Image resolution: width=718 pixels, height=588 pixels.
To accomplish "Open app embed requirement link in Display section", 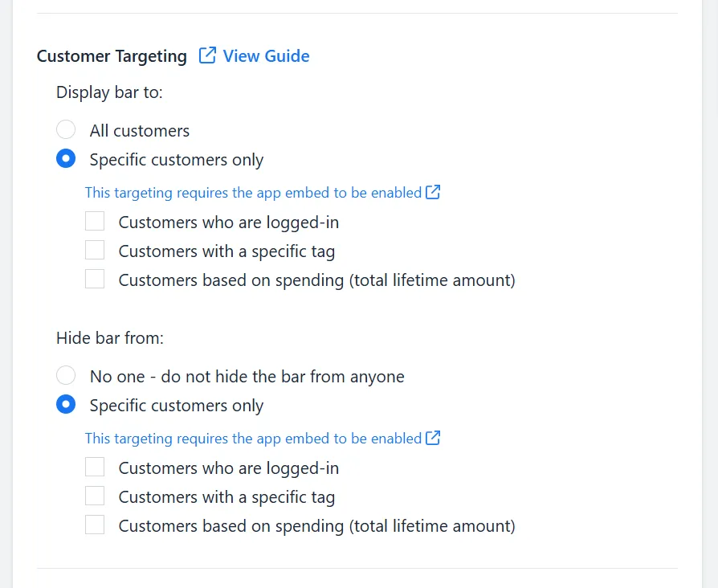I will pyautogui.click(x=253, y=193).
